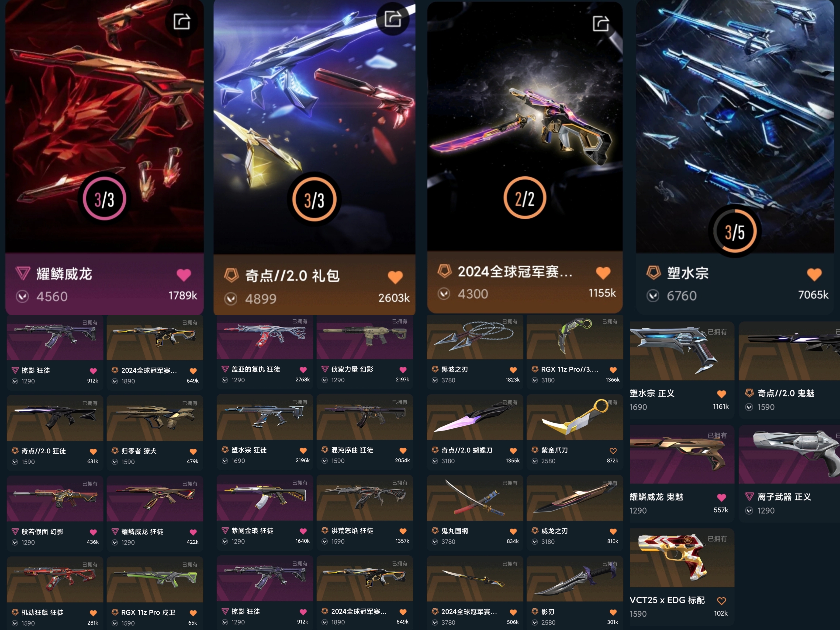Click heart icon on 黑波之刃 card

tap(513, 370)
